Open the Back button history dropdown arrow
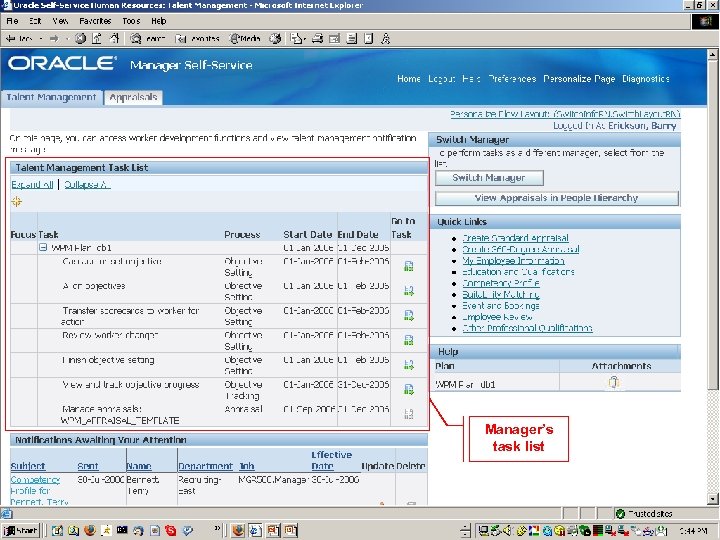The width and height of the screenshot is (720, 540). point(41,39)
